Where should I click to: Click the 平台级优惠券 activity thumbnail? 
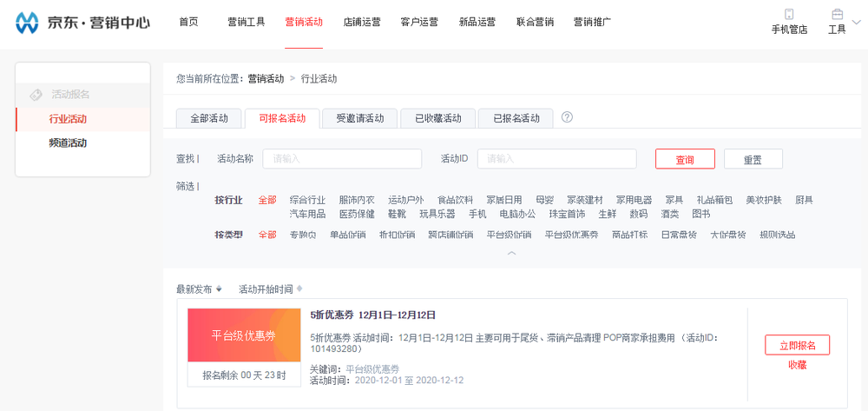[244, 335]
